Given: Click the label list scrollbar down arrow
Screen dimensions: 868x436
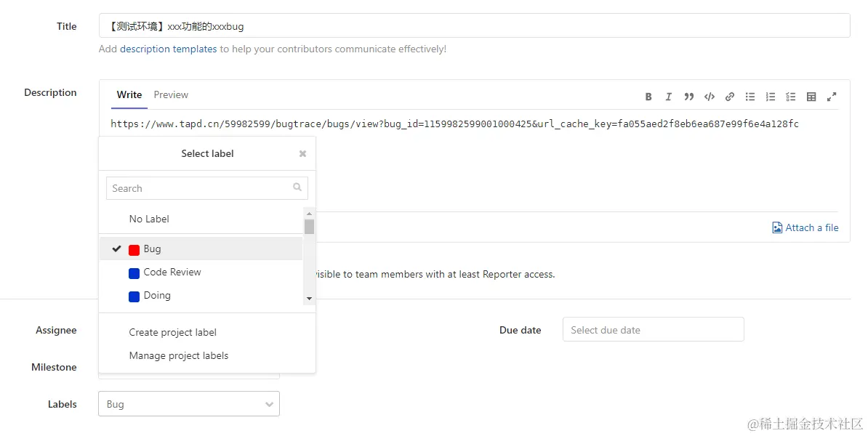Looking at the screenshot, I should click(x=309, y=299).
